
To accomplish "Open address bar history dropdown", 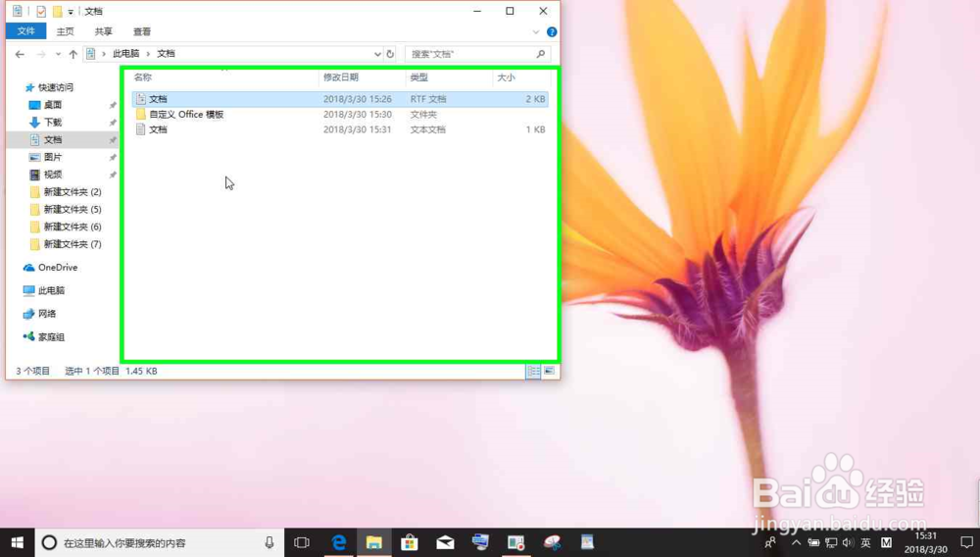I will (x=377, y=54).
